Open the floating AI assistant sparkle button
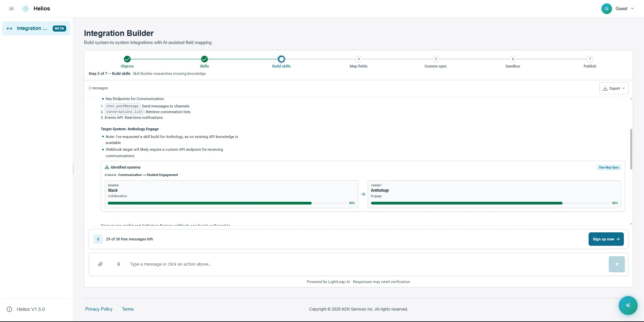The image size is (644, 322). click(628, 305)
